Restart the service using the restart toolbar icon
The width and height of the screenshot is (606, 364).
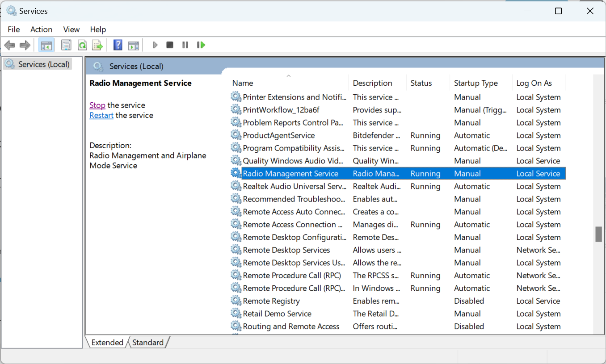point(201,45)
